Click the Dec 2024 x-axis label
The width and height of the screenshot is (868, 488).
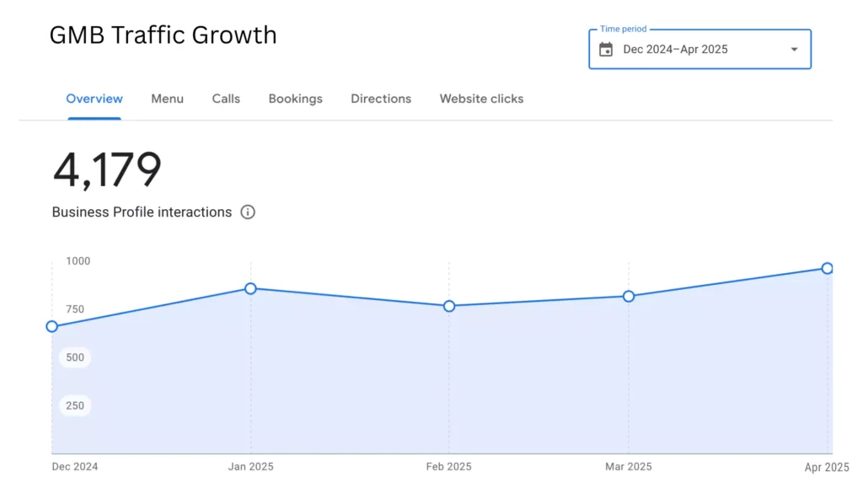(x=75, y=466)
